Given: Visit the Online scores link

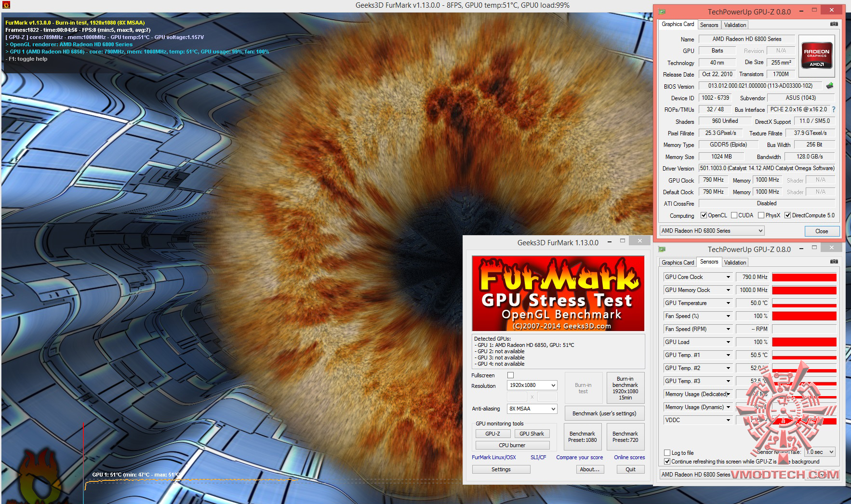Looking at the screenshot, I should point(629,457).
